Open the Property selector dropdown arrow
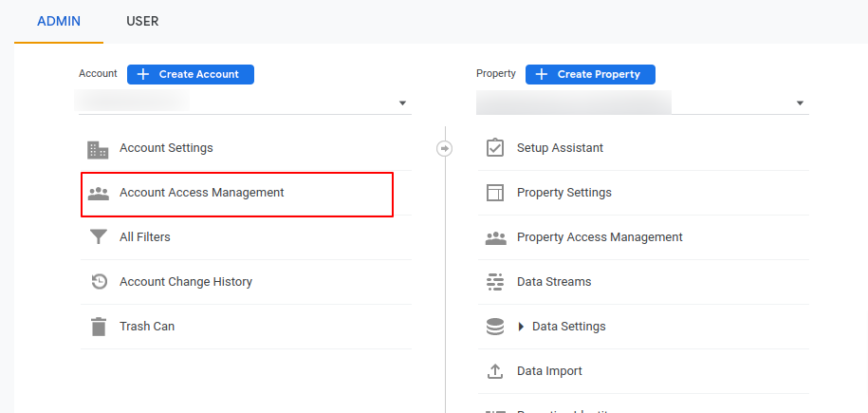This screenshot has height=413, width=868. [800, 103]
